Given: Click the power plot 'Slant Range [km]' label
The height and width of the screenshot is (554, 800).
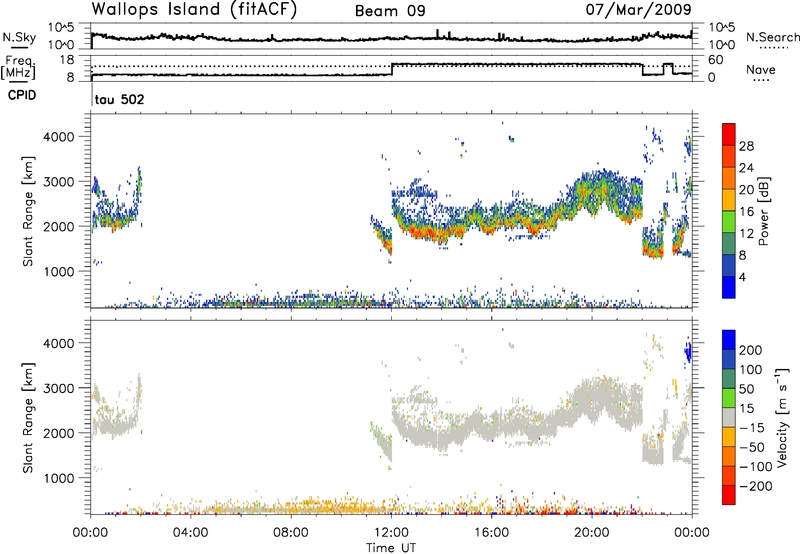Looking at the screenshot, I should tap(28, 211).
